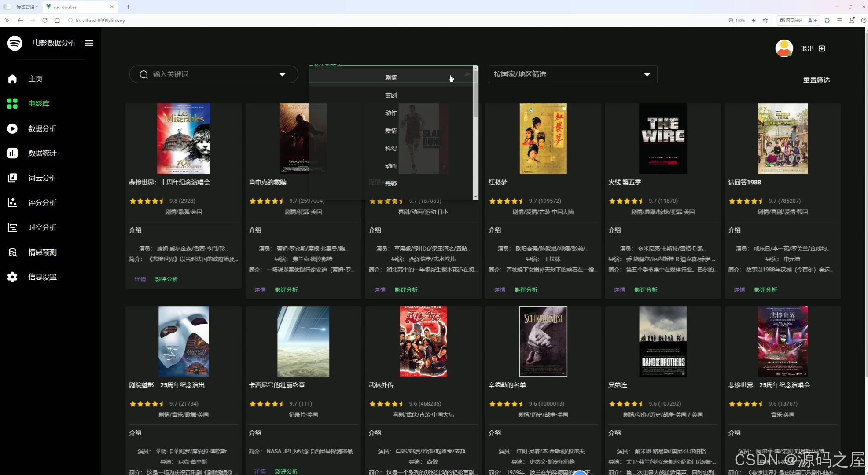Image resolution: width=868 pixels, height=475 pixels.
Task: Open 数据统计 bar chart icon
Action: pyautogui.click(x=12, y=153)
